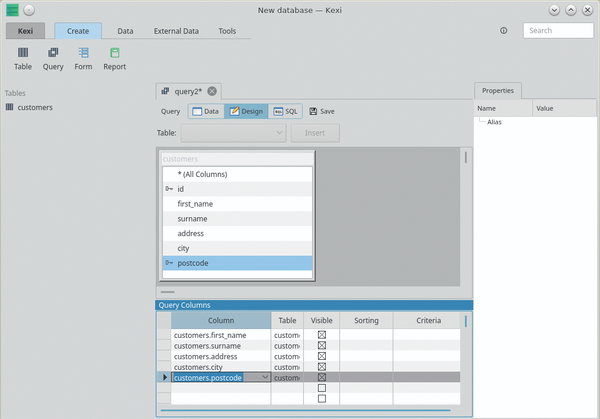Image resolution: width=600 pixels, height=419 pixels.
Task: Switch to SQL view
Action: (285, 111)
